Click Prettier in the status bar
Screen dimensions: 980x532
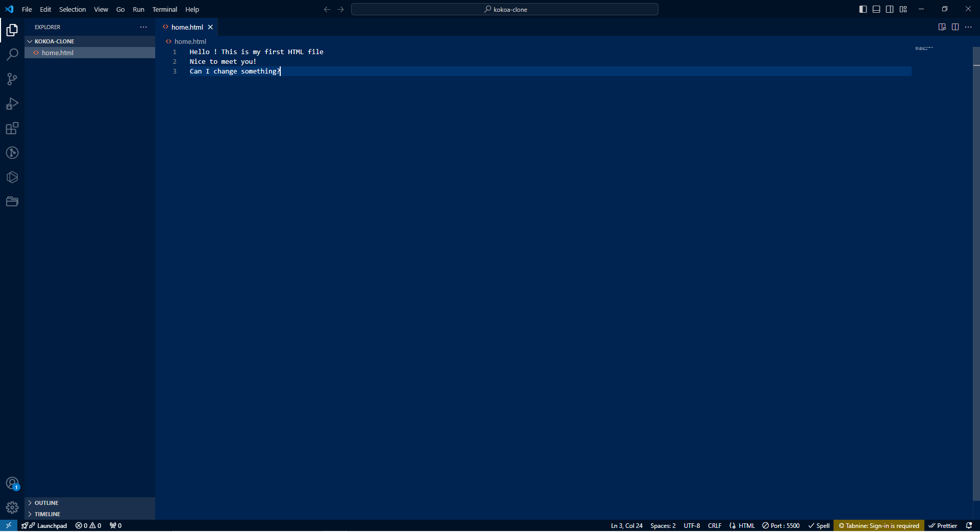pos(943,525)
